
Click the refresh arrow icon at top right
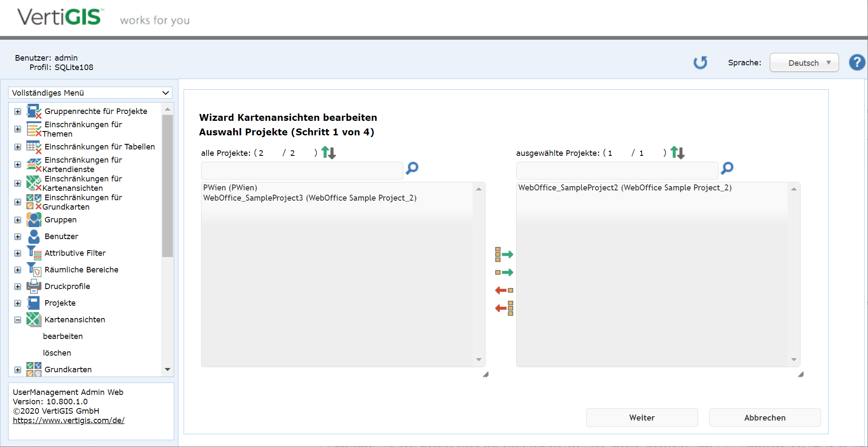point(700,62)
